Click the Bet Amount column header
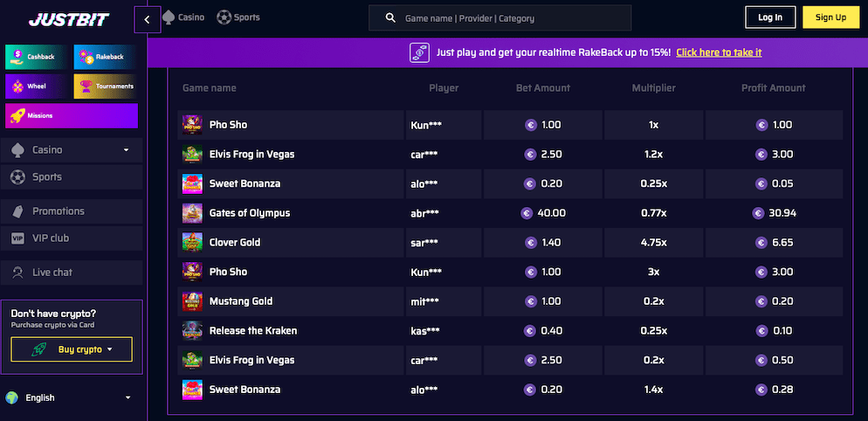This screenshot has height=421, width=868. (x=542, y=88)
